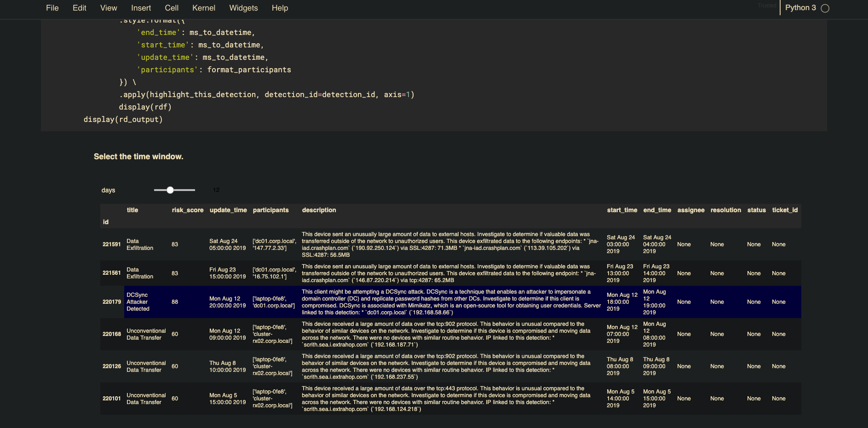Click assignee None in row 220179
The width and height of the screenshot is (868, 428).
click(684, 302)
